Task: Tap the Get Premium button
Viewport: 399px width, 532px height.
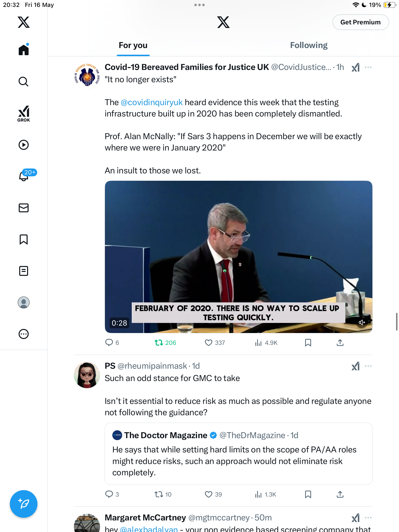Action: coord(361,22)
